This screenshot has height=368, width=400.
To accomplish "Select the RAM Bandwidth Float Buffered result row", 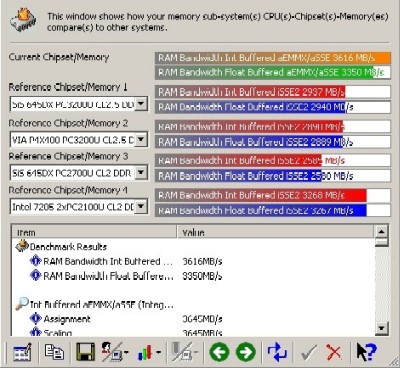I will coord(108,276).
